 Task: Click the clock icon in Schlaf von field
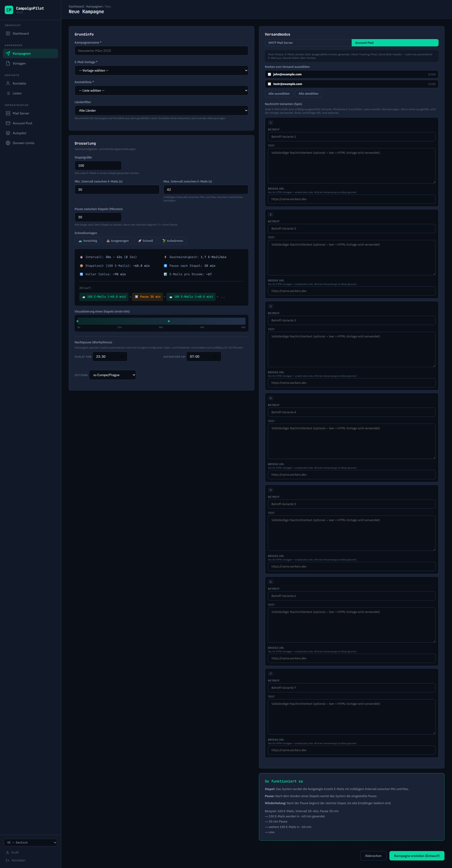tap(121, 357)
